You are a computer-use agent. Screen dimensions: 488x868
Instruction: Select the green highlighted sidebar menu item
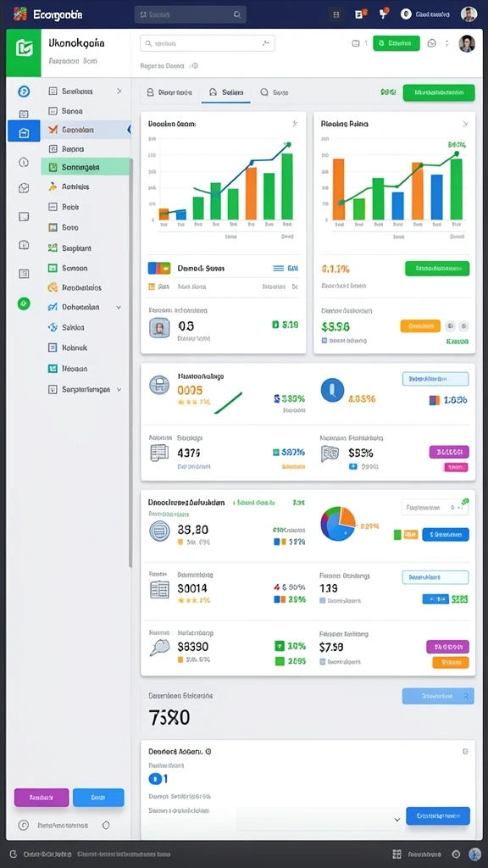click(86, 166)
